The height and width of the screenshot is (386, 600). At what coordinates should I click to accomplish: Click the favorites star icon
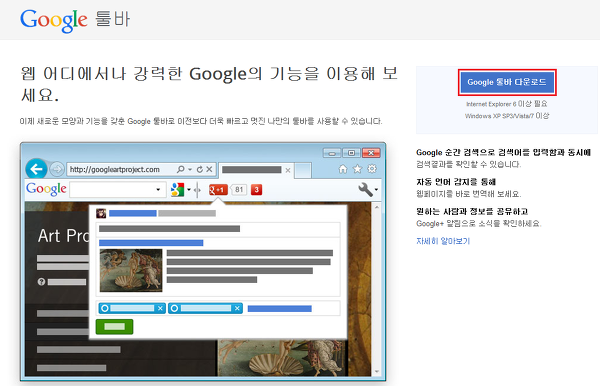pos(357,169)
